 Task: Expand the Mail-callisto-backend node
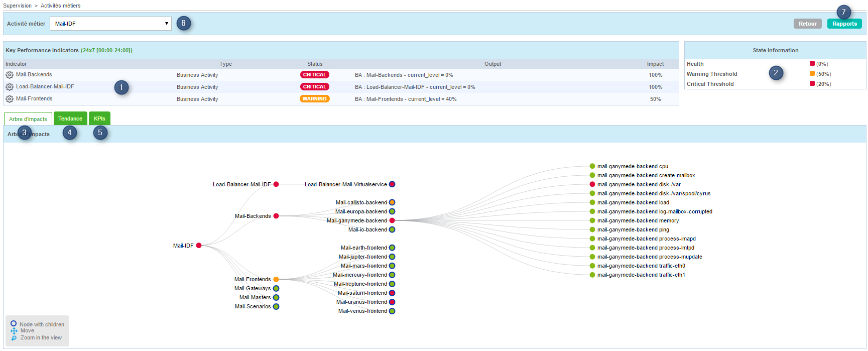(x=392, y=202)
